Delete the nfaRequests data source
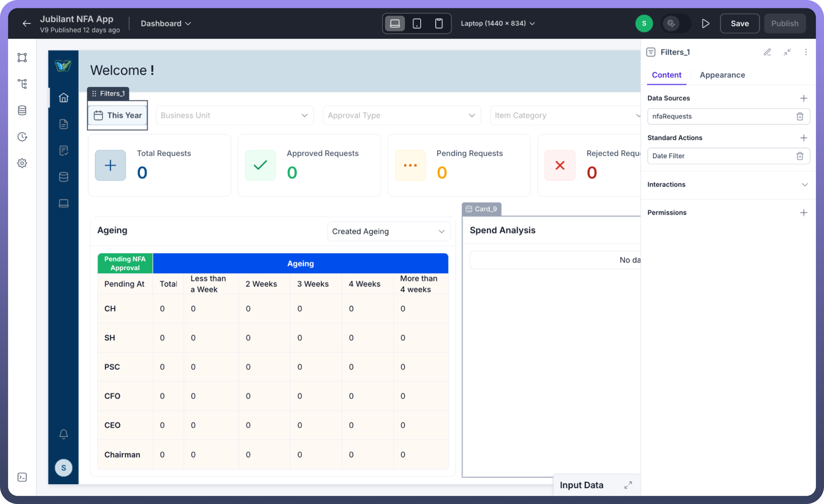Image resolution: width=824 pixels, height=504 pixels. click(800, 116)
